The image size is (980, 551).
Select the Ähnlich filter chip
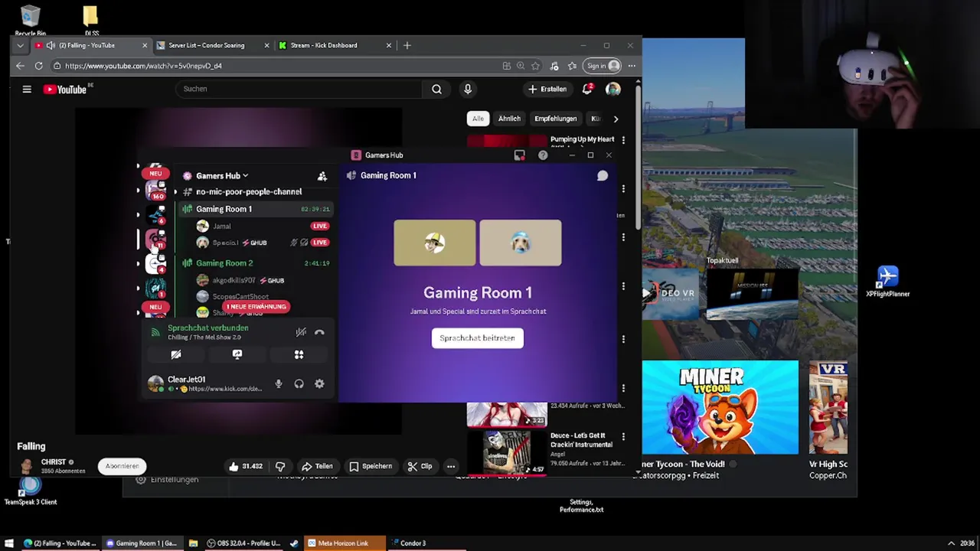point(509,119)
